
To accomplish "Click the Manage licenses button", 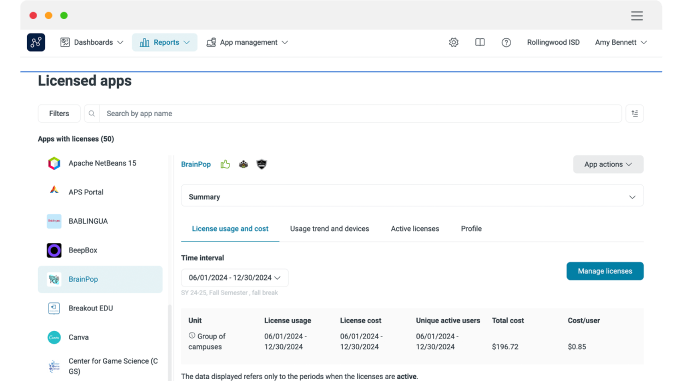I will tap(605, 271).
